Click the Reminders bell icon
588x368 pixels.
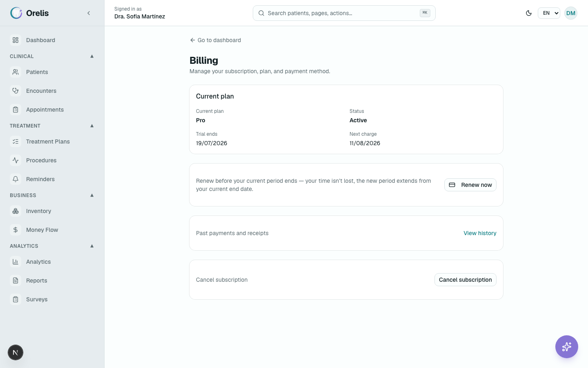point(16,179)
